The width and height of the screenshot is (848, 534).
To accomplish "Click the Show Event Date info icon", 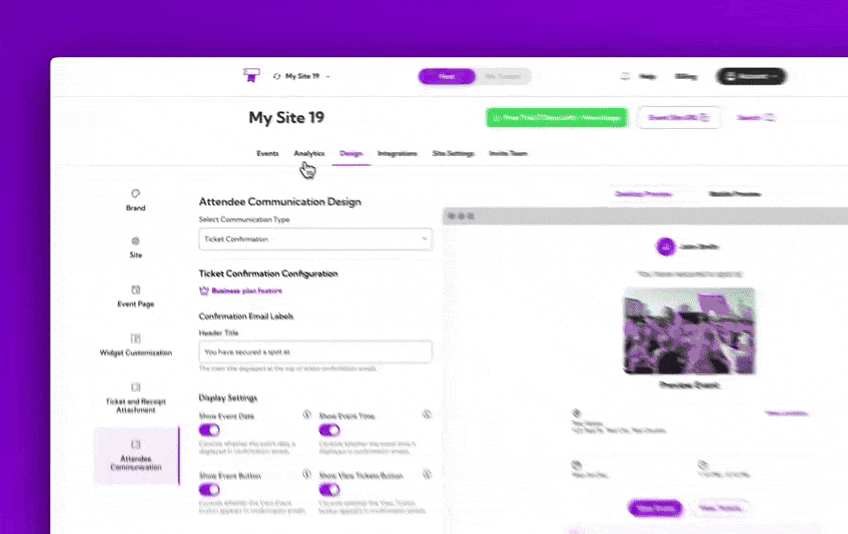I will tap(307, 414).
